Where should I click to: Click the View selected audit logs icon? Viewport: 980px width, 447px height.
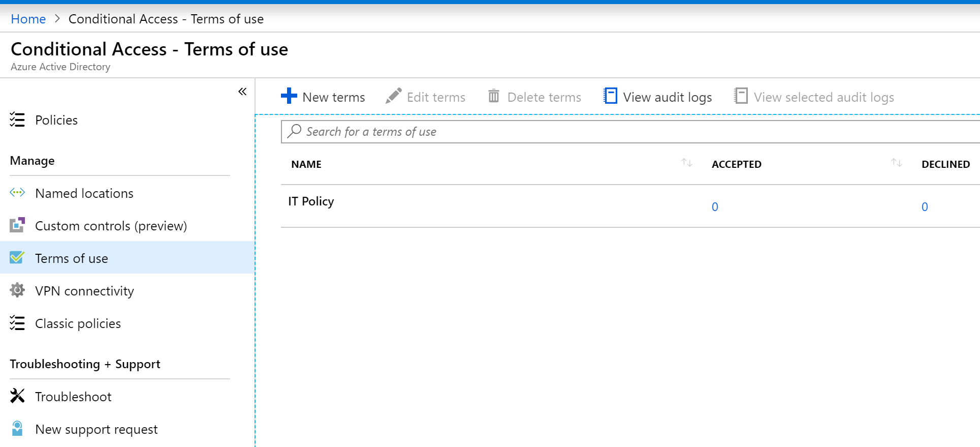741,96
